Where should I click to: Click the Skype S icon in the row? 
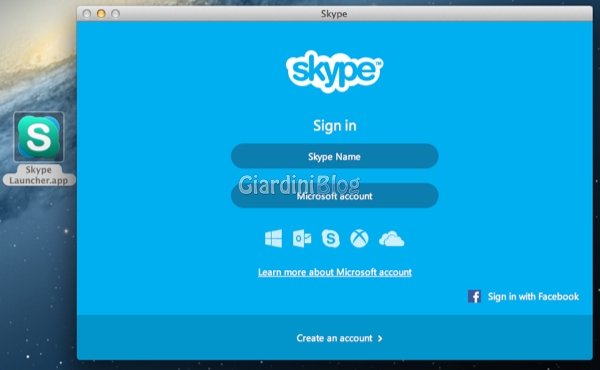pyautogui.click(x=331, y=239)
